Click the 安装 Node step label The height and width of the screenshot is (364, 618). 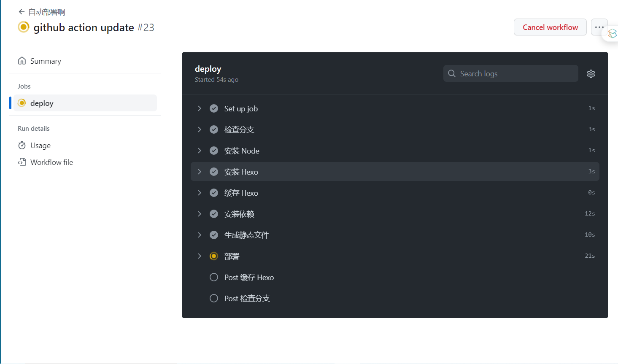click(x=242, y=151)
